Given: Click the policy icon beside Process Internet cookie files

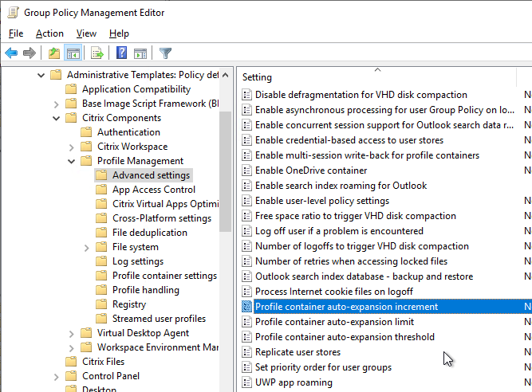Looking at the screenshot, I should pyautogui.click(x=246, y=292).
